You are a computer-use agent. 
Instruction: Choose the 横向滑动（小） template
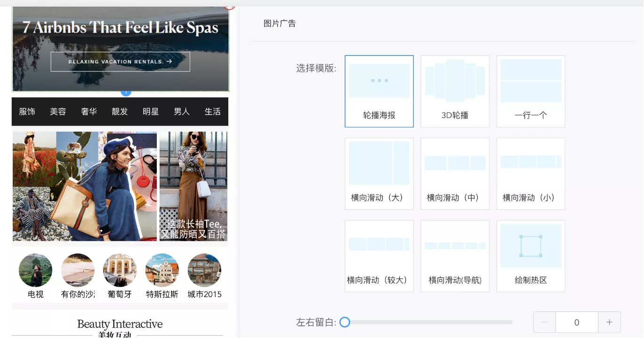point(531,173)
